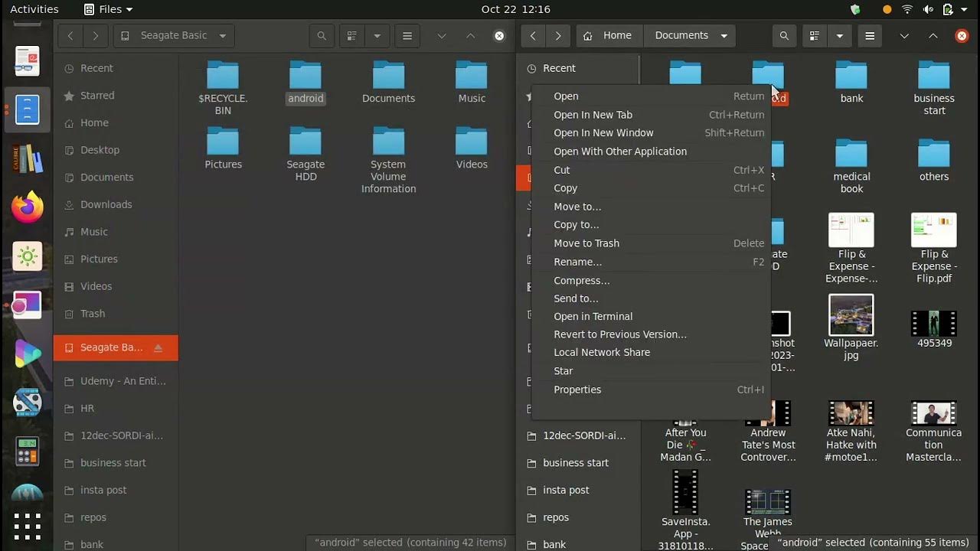Select Revert to Previous Version...
The image size is (980, 551).
[x=651, y=334]
